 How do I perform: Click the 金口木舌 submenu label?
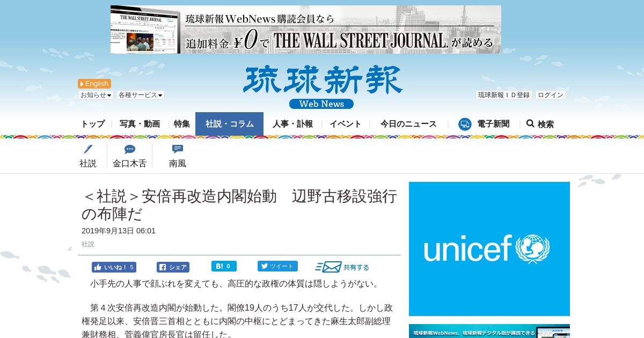point(129,164)
